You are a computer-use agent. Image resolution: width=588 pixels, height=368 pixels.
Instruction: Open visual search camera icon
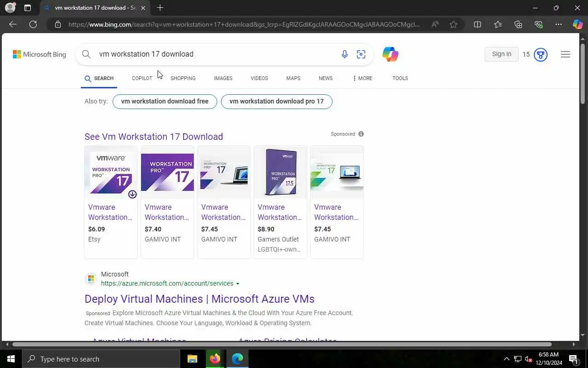(x=361, y=54)
